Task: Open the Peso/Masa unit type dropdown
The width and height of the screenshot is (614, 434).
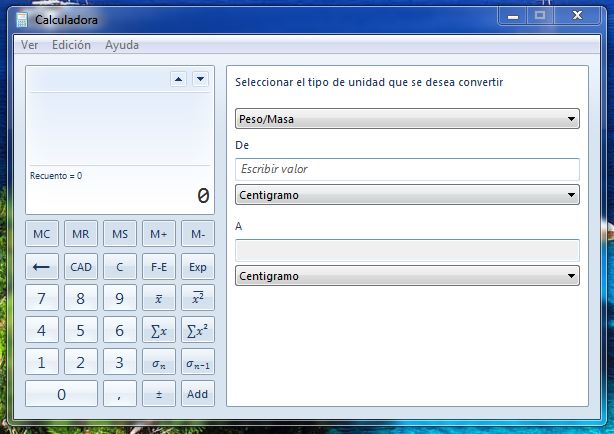Action: (x=407, y=120)
